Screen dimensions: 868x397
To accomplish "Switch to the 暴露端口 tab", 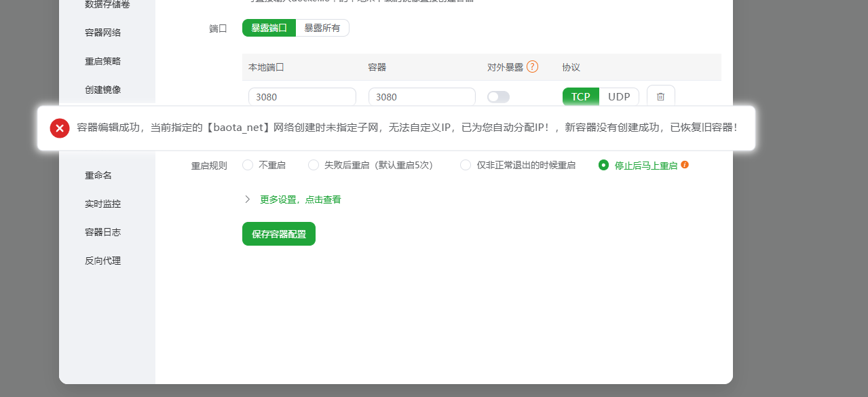I will point(269,28).
